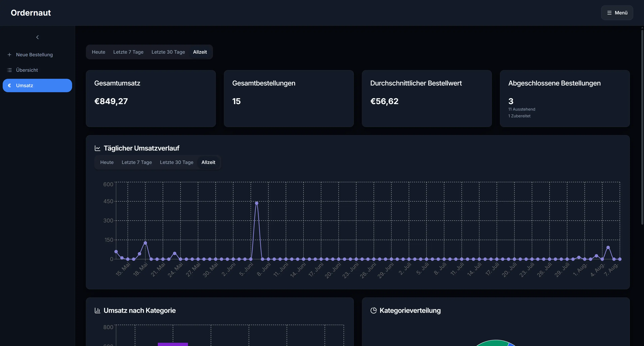Click the '2. Juli' x-axis label

pyautogui.click(x=405, y=269)
